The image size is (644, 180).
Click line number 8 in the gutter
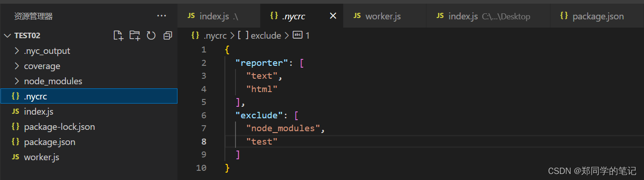click(204, 141)
